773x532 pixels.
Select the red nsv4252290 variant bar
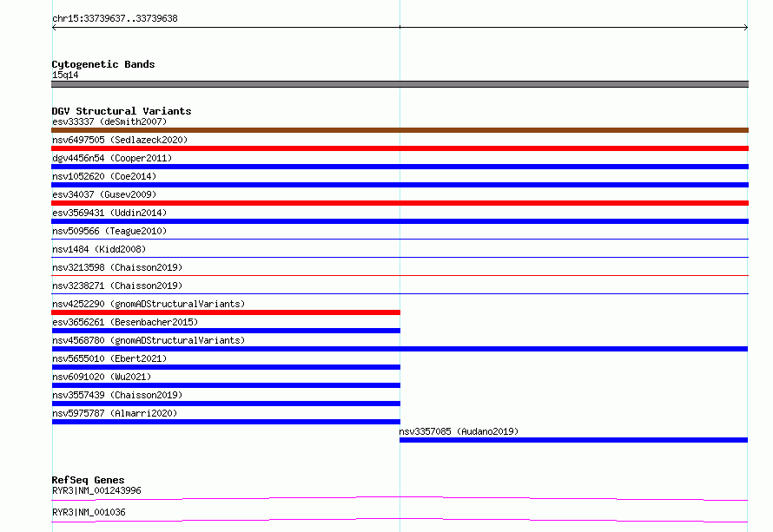coord(226,312)
